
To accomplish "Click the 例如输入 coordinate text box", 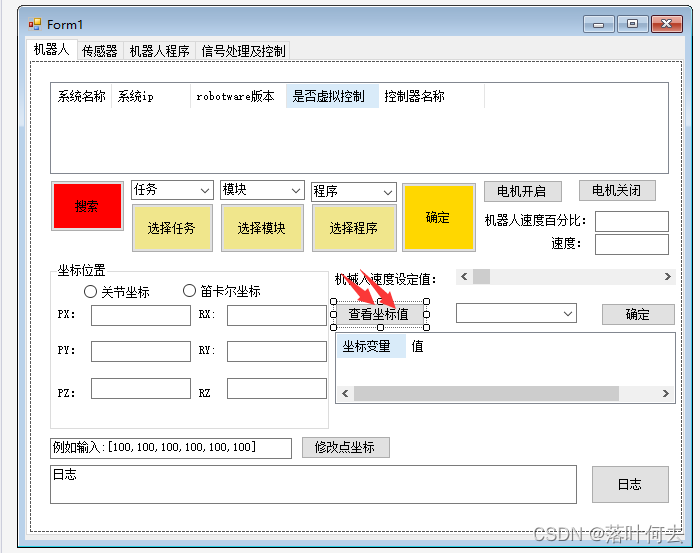I will [171, 448].
